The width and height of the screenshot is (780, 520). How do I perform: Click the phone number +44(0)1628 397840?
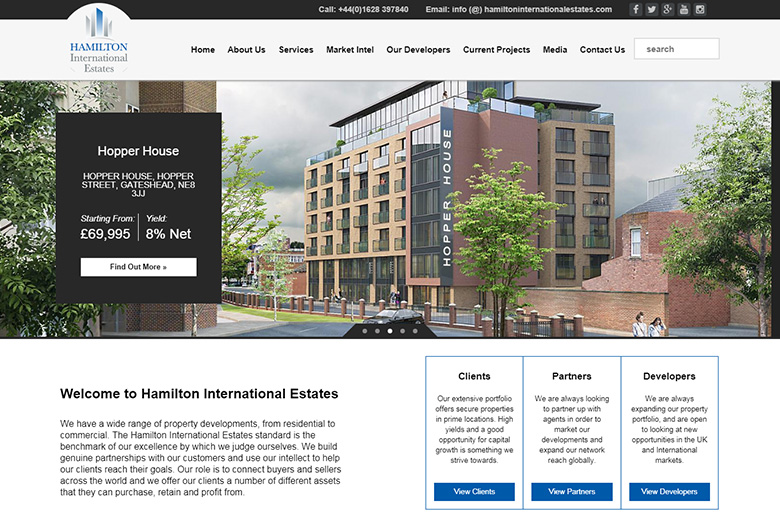[x=373, y=9]
